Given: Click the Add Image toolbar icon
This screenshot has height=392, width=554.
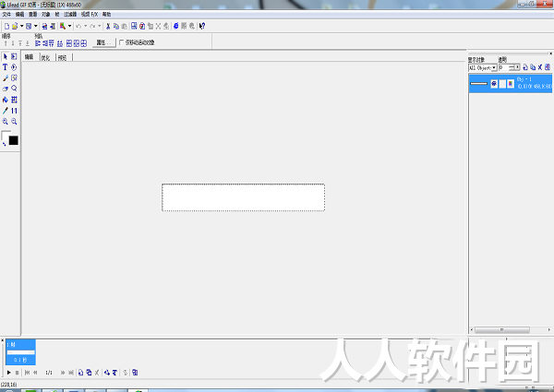Looking at the screenshot, I should click(44, 26).
